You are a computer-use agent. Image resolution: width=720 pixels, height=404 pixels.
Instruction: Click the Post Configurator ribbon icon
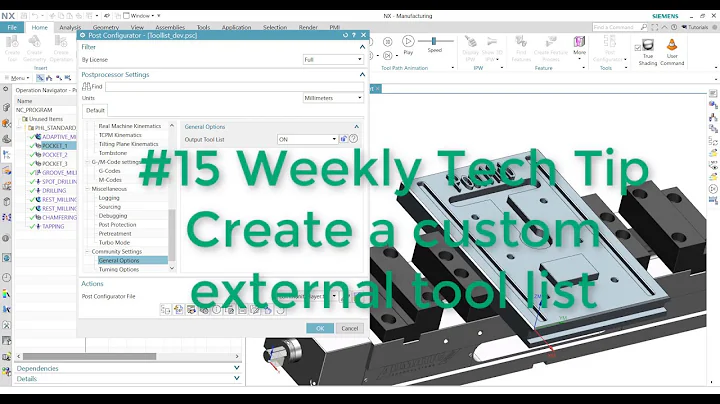click(609, 42)
